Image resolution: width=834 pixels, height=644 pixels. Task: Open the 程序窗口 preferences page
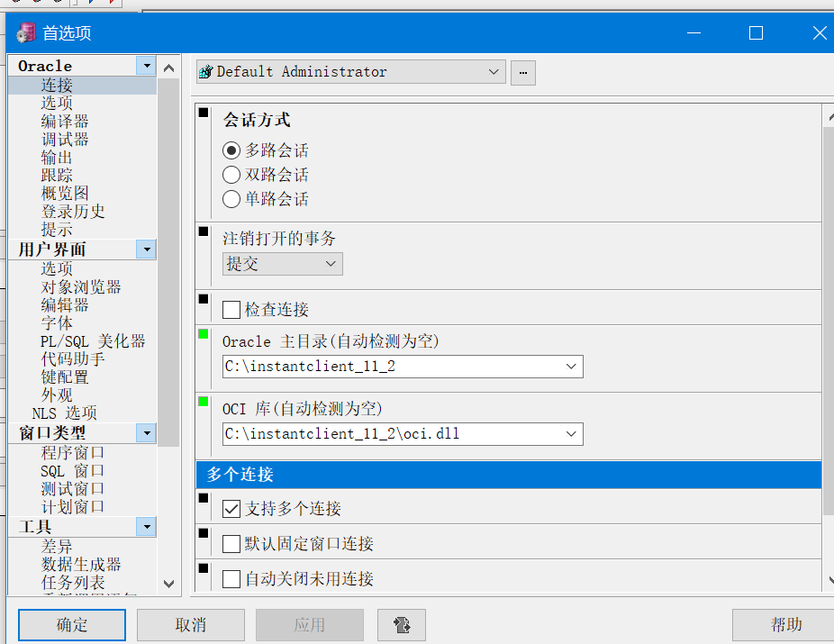(x=73, y=452)
